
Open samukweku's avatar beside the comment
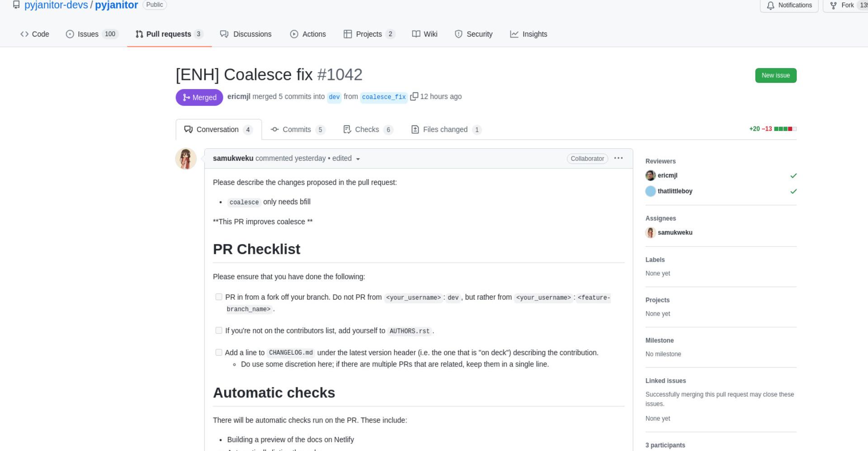[186, 159]
